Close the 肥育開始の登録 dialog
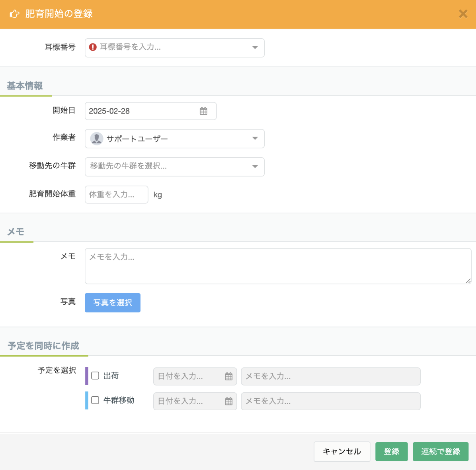476x470 pixels. [x=463, y=14]
